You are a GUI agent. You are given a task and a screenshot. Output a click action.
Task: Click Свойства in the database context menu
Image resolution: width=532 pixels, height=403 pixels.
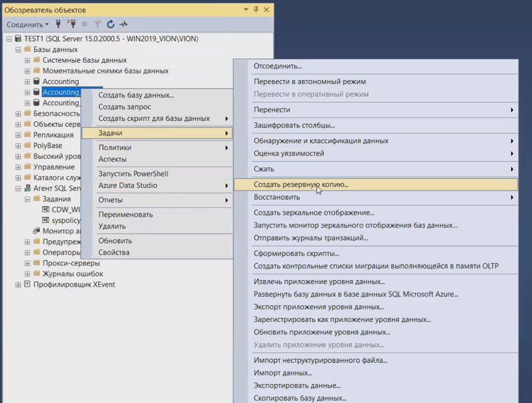[x=114, y=252]
